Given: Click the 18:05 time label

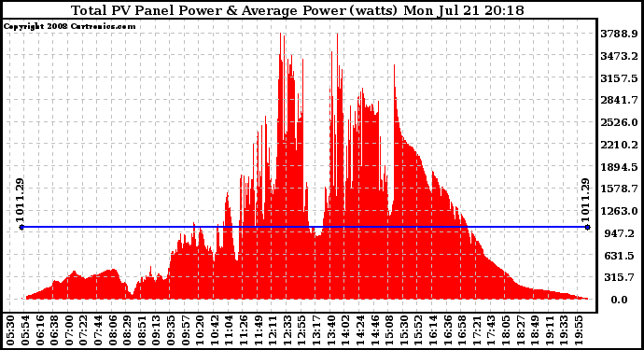Looking at the screenshot, I should pos(506,330).
